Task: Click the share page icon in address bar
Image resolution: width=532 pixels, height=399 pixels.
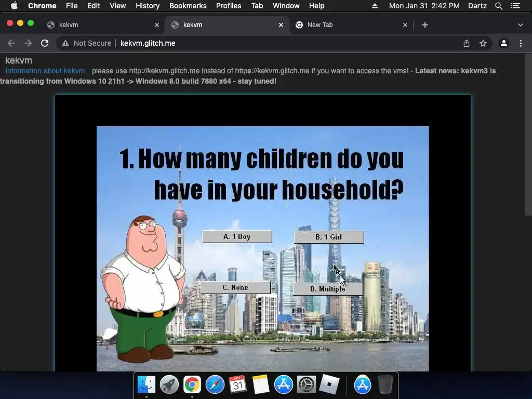Action: click(x=467, y=43)
